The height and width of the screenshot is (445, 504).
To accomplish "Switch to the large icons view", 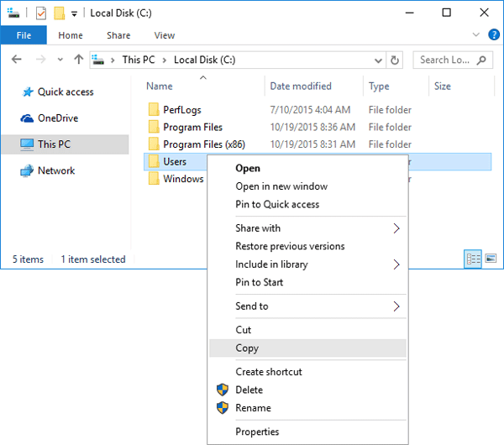I will point(490,259).
